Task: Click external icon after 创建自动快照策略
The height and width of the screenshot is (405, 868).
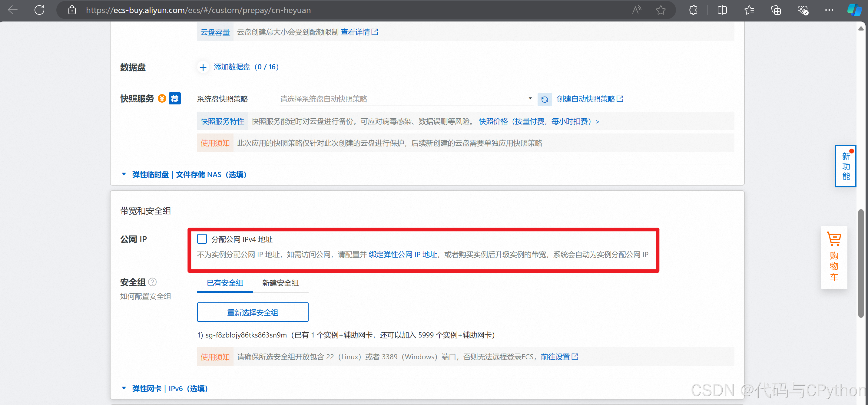Action: [x=620, y=99]
